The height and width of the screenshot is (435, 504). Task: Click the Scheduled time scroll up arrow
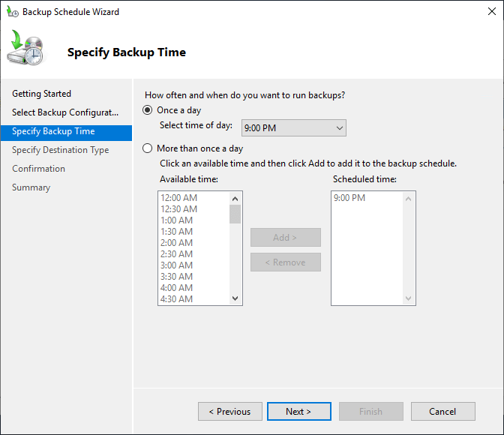point(408,199)
